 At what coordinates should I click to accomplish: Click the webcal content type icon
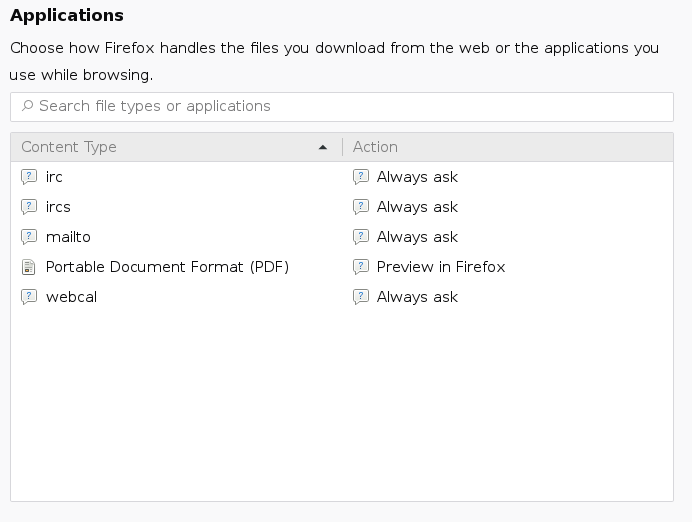28,297
